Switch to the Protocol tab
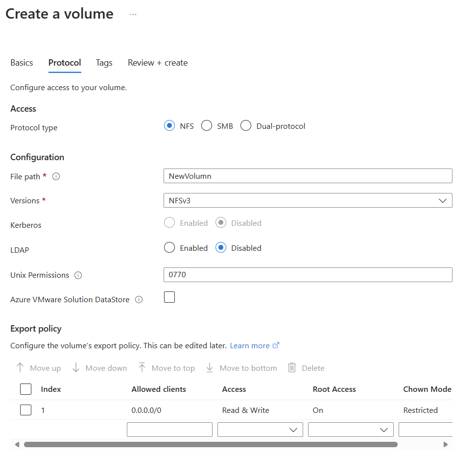Viewport: 476px width, 456px height. pyautogui.click(x=65, y=63)
